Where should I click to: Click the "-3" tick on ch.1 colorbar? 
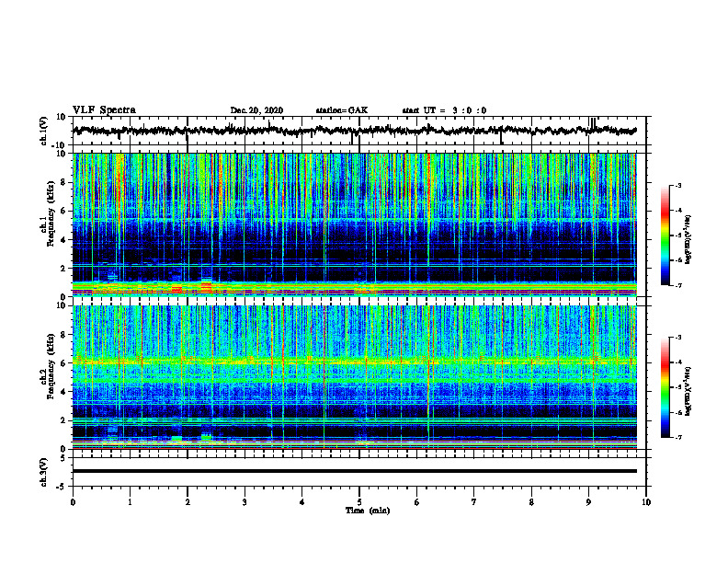tap(678, 186)
